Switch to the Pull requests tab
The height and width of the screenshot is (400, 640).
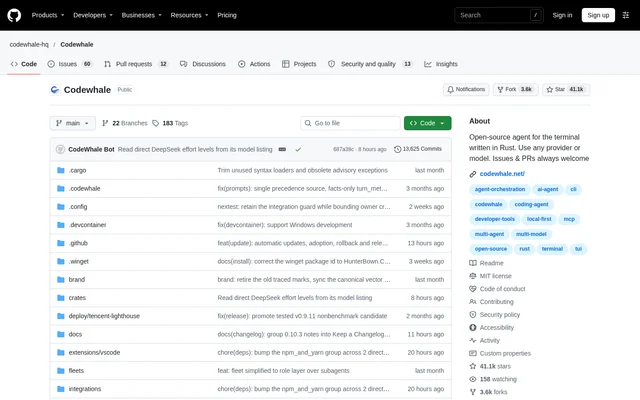tap(136, 64)
